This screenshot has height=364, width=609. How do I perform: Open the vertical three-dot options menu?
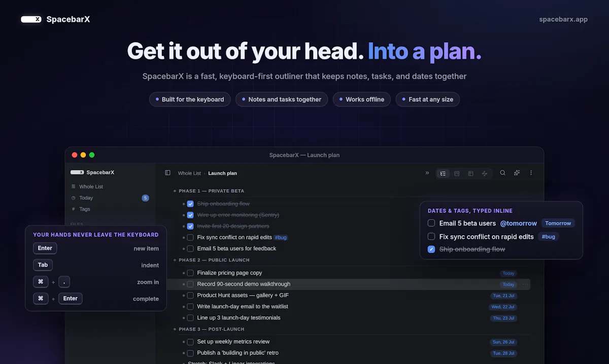pos(531,173)
